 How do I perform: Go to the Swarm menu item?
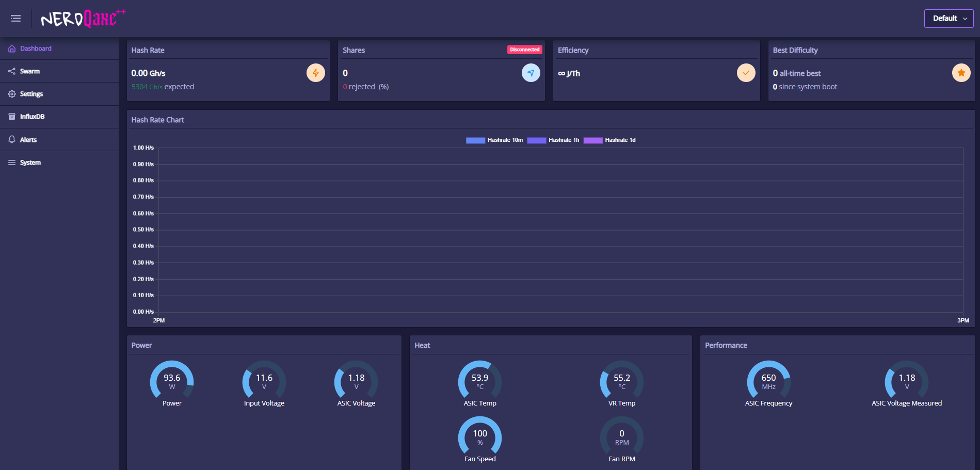click(x=30, y=71)
